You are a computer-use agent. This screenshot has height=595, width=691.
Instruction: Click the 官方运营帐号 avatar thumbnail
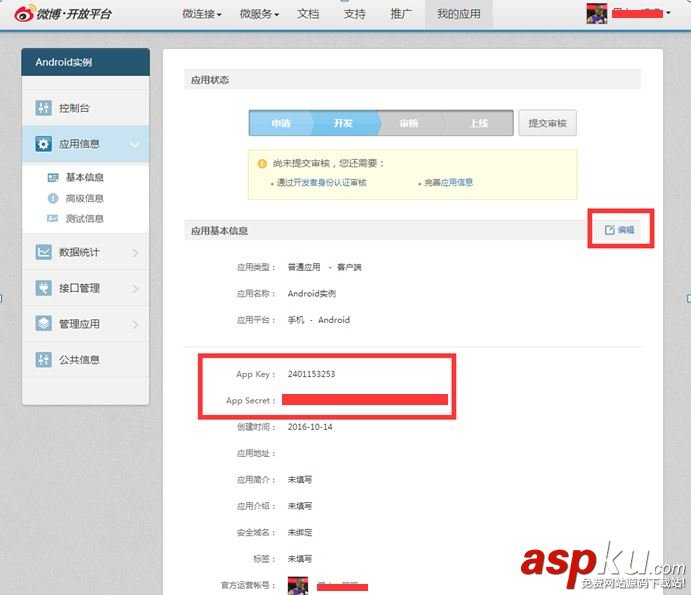click(298, 586)
